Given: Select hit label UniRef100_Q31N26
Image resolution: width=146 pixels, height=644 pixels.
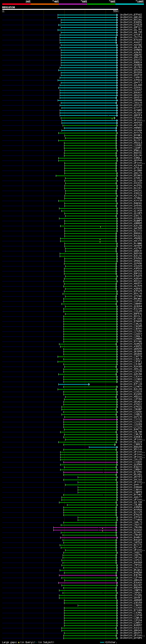Looking at the screenshot, I should tap(131, 218).
